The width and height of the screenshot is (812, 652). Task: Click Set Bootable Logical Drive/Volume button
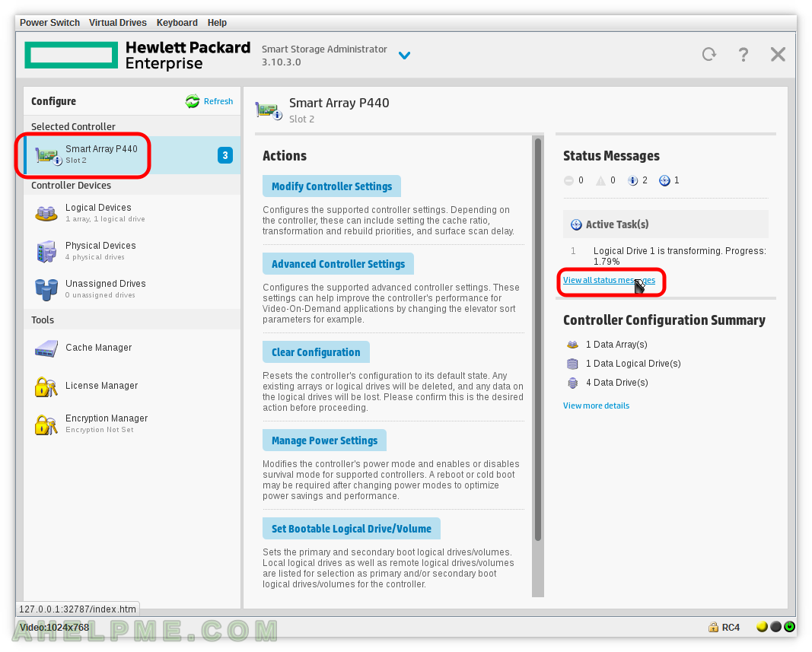click(351, 529)
